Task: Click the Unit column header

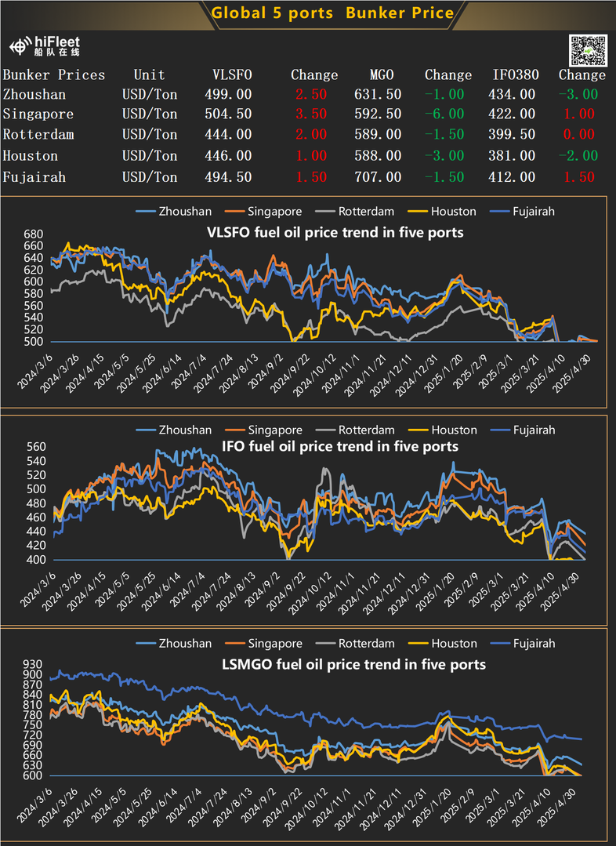Action: click(150, 75)
